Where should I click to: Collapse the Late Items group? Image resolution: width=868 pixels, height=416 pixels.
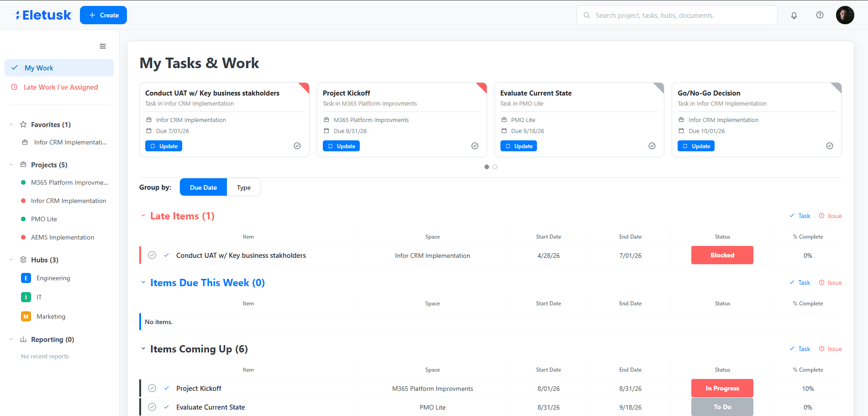pos(143,215)
